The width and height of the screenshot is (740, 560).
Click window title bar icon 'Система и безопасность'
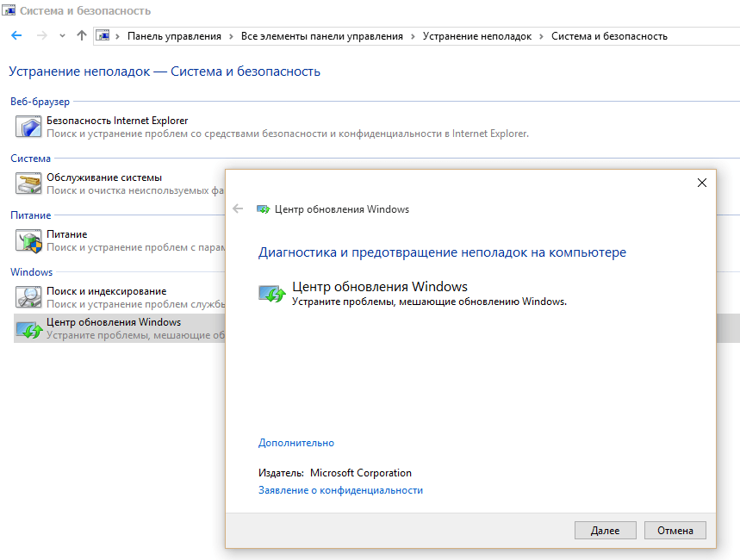coord(9,10)
